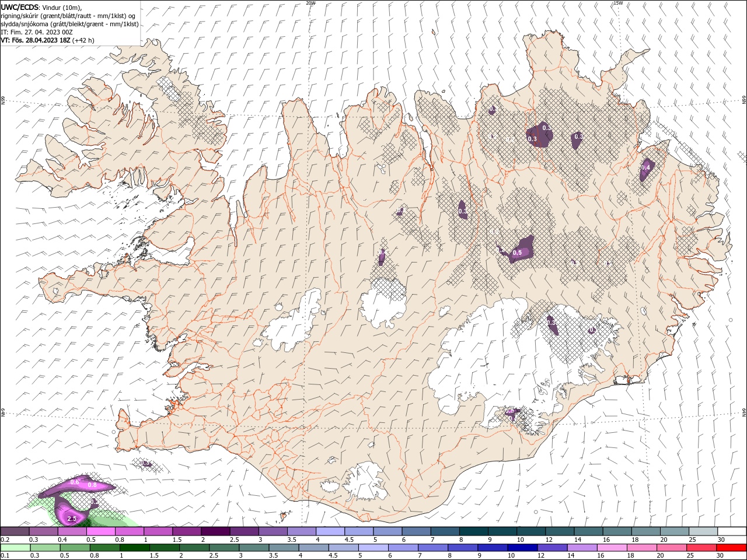
Task: Click the 0.6 value in the pink blob
Action: (x=75, y=482)
